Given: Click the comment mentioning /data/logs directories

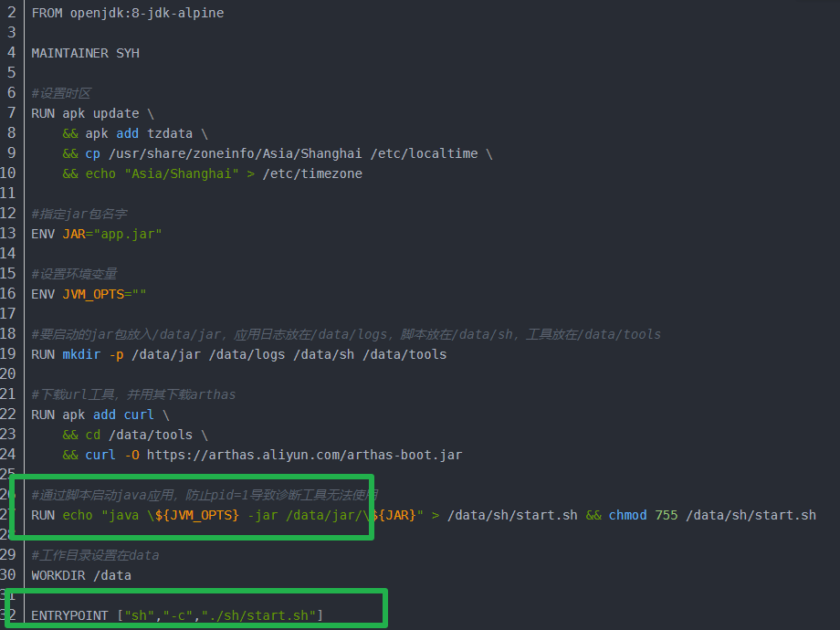Looking at the screenshot, I should [x=346, y=334].
